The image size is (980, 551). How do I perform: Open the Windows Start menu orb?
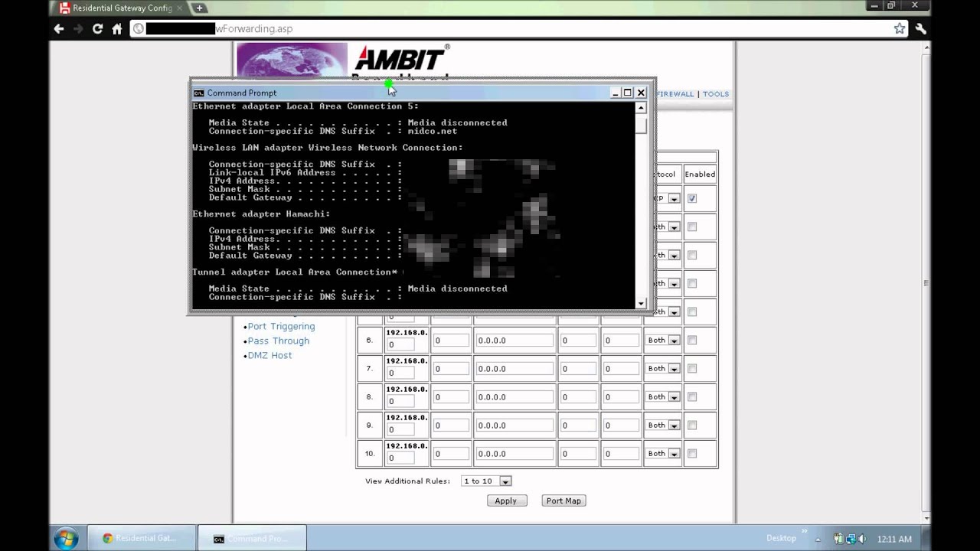point(66,538)
